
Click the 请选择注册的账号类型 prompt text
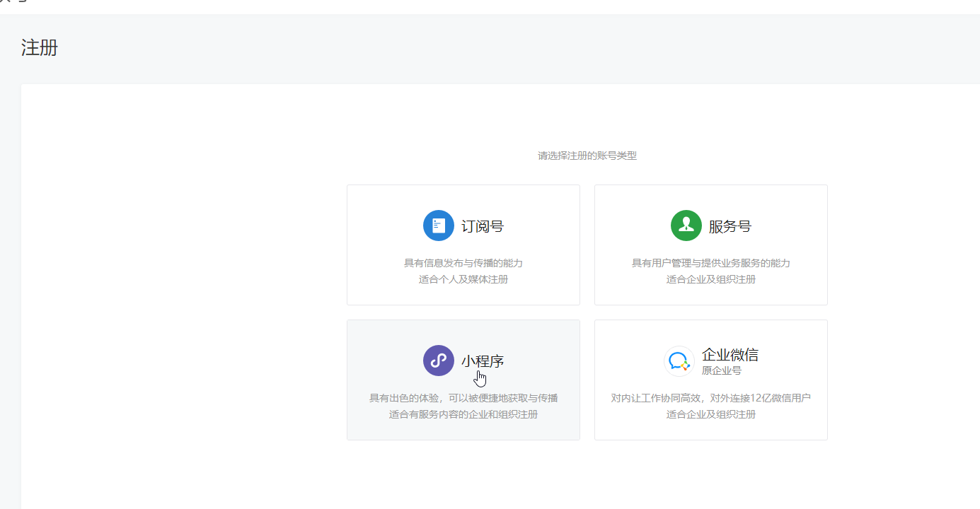(x=587, y=156)
